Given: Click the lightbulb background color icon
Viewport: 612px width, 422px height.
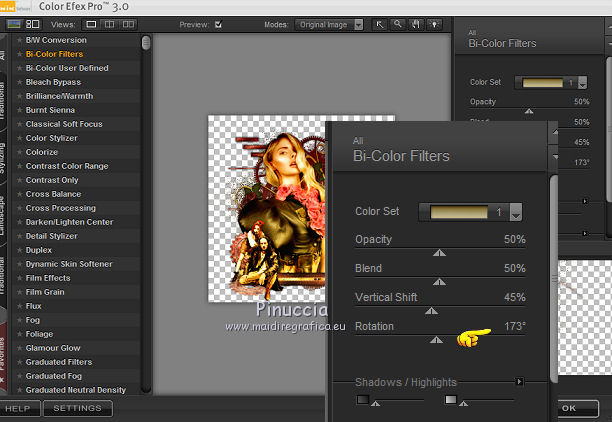Looking at the screenshot, I should click(435, 22).
